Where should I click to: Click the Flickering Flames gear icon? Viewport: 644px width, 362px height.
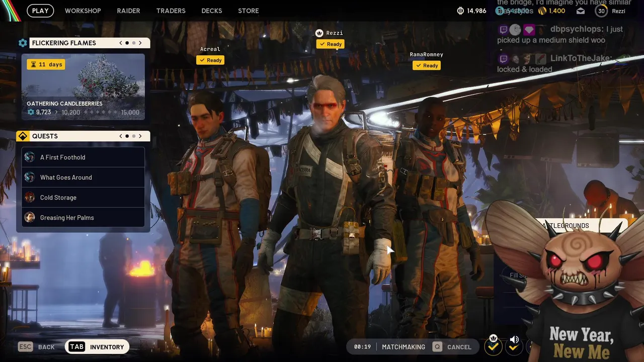tap(23, 43)
